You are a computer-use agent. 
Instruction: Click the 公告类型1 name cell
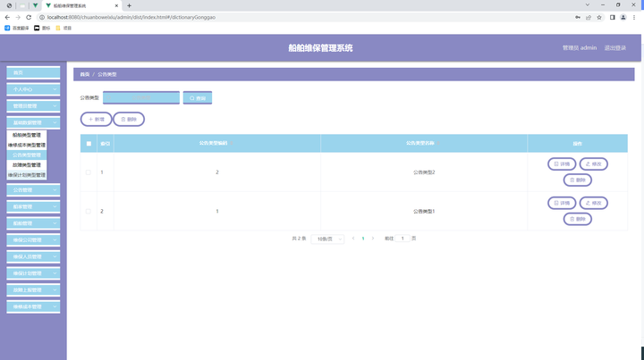pos(424,211)
